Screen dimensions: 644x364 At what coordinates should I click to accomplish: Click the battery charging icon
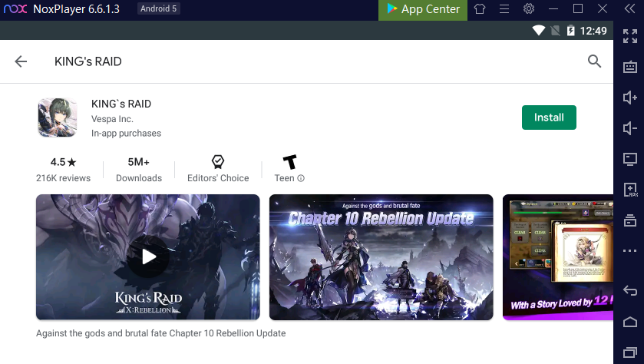coord(570,31)
